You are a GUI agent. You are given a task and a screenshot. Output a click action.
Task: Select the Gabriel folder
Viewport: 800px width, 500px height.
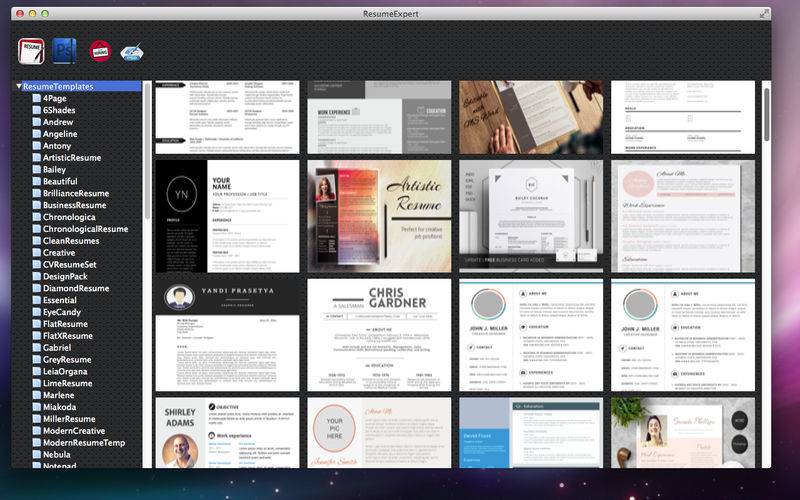52,347
